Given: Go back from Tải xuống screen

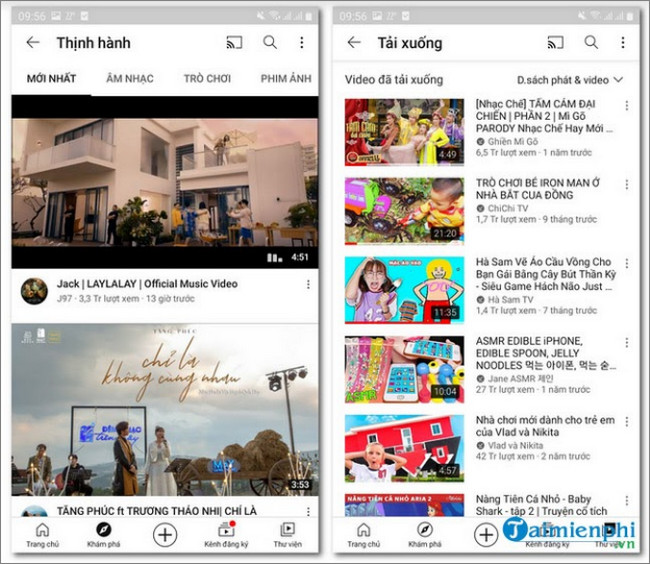Looking at the screenshot, I should [x=354, y=42].
